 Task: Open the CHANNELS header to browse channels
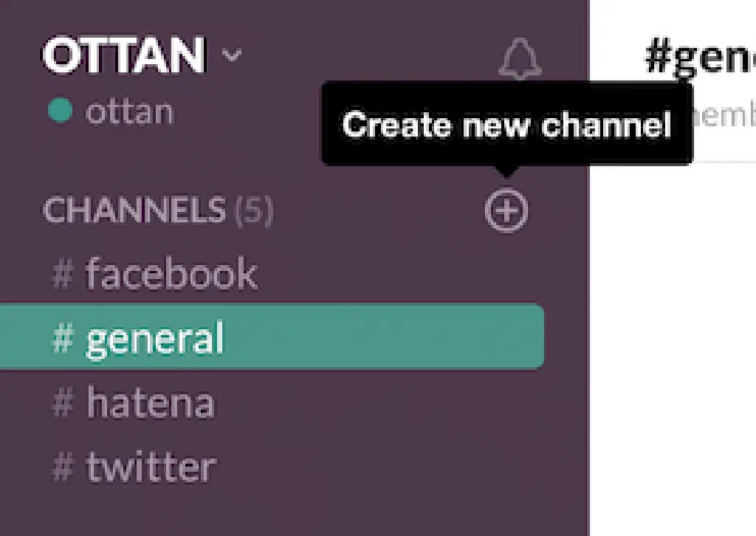click(134, 211)
